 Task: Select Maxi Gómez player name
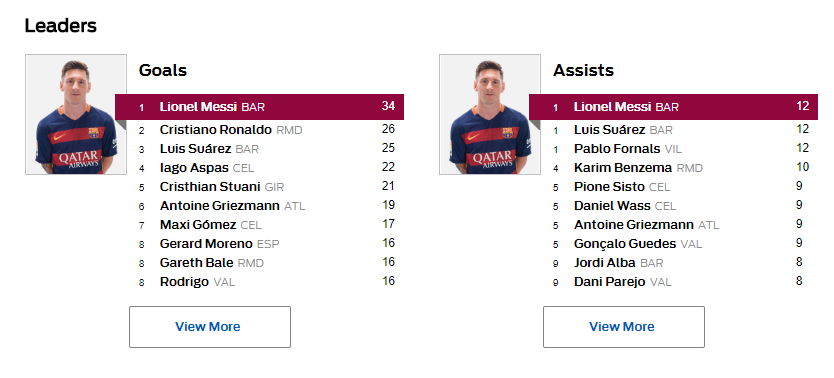[x=198, y=225]
